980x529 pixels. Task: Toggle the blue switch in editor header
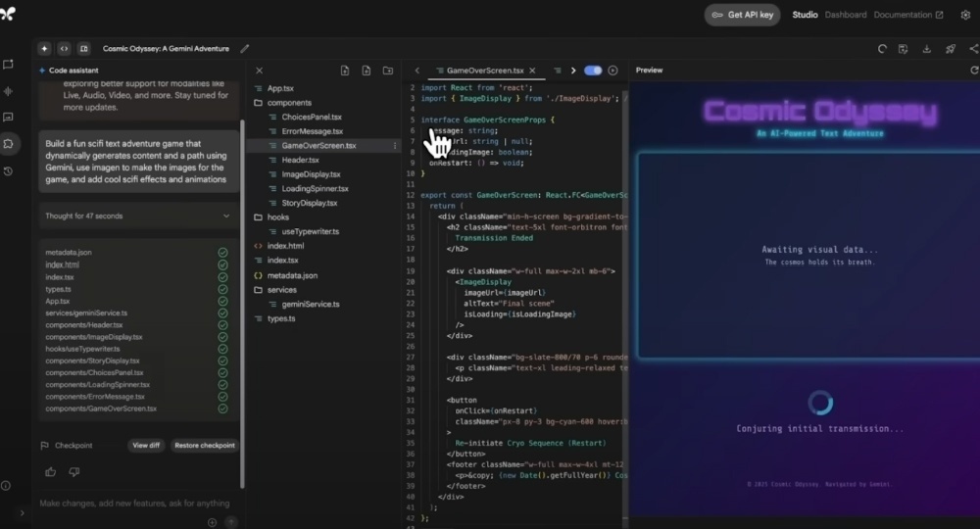593,71
